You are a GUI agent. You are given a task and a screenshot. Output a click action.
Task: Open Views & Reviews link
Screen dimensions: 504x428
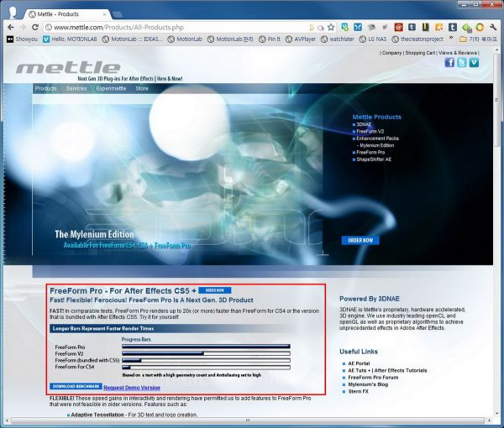(x=458, y=53)
